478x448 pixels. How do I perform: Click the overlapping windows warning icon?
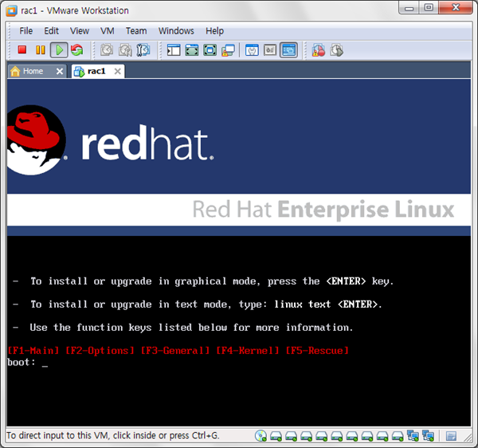pyautogui.click(x=228, y=50)
